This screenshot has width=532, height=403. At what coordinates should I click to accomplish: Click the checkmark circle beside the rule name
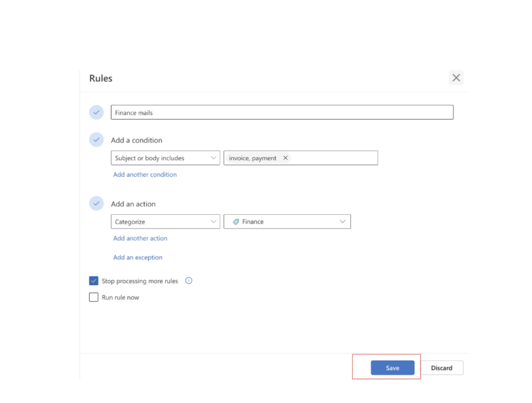tap(96, 112)
